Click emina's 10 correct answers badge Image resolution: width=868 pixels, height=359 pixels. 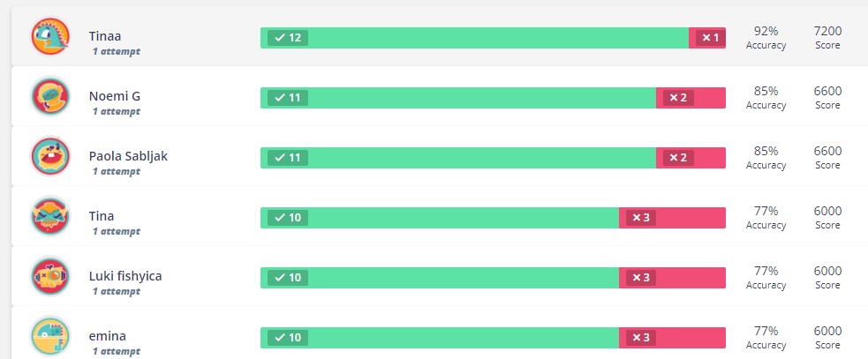coord(288,338)
